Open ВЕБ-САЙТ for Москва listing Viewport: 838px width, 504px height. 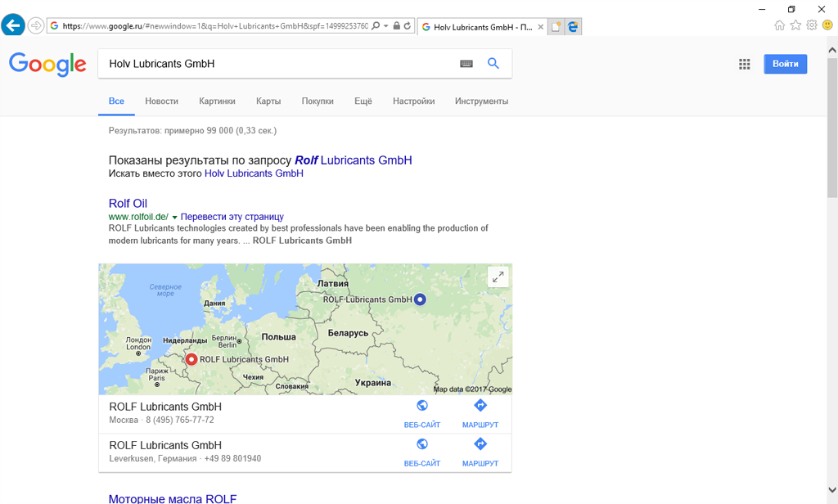[x=422, y=415]
